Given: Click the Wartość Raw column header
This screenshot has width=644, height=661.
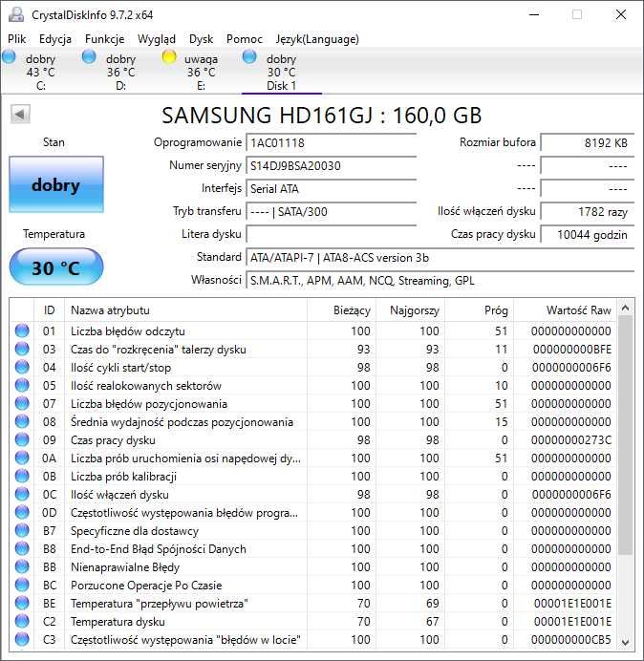Looking at the screenshot, I should (565, 310).
